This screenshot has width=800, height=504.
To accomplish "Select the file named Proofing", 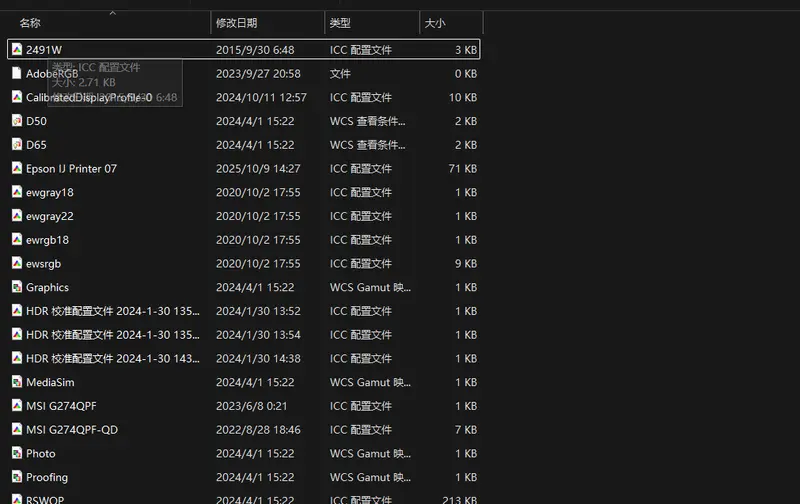I will tap(47, 477).
